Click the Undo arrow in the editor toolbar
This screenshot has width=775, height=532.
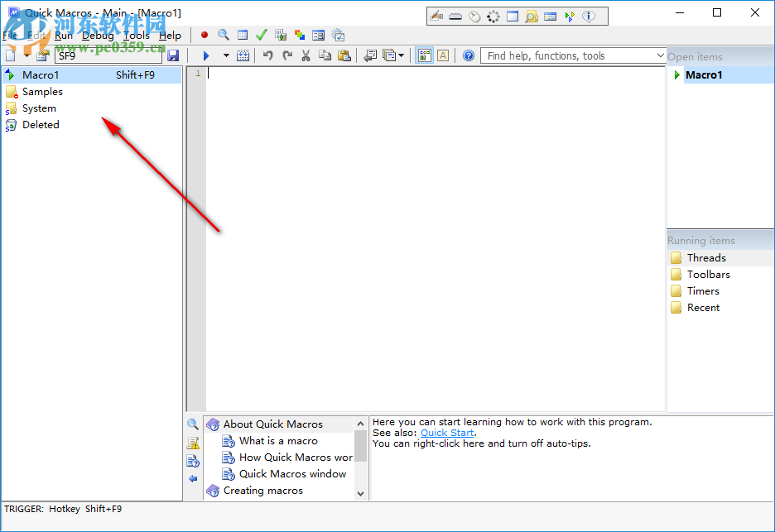pos(268,55)
